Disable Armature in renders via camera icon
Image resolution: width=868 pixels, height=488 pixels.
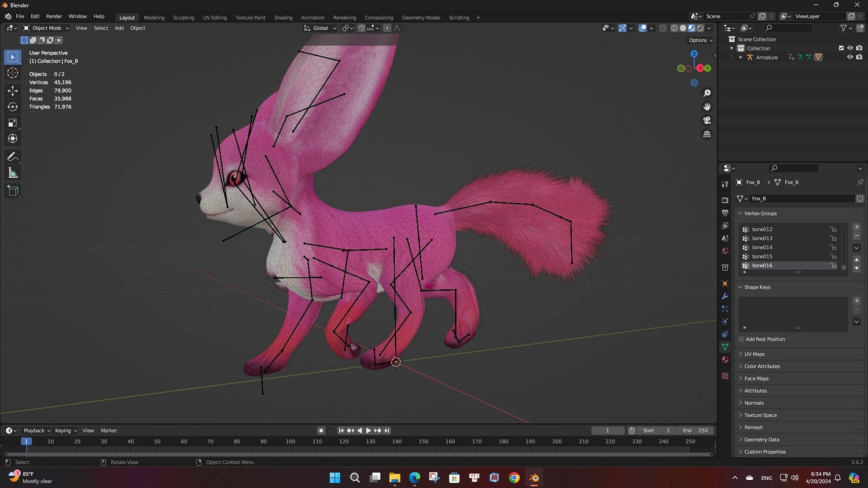tap(859, 57)
